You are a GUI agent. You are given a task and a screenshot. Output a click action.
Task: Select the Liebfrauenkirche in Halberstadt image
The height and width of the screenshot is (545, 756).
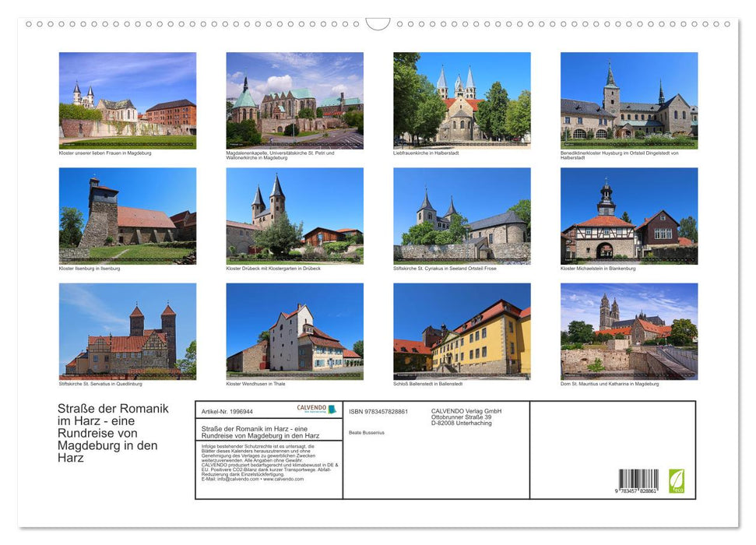pos(462,100)
